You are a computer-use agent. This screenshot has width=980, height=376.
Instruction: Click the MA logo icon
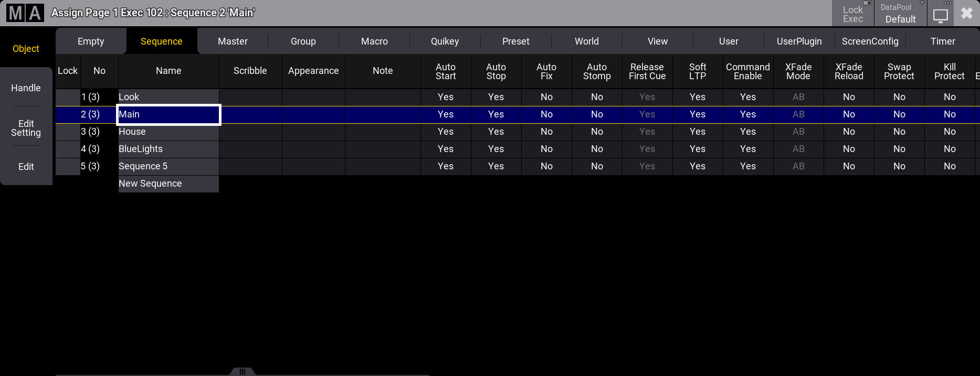click(25, 13)
